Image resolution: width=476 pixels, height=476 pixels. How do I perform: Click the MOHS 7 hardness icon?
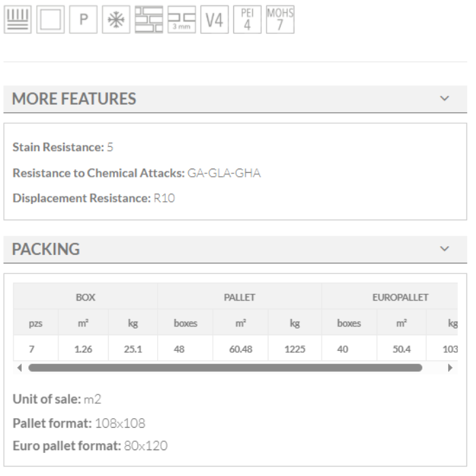tap(280, 20)
